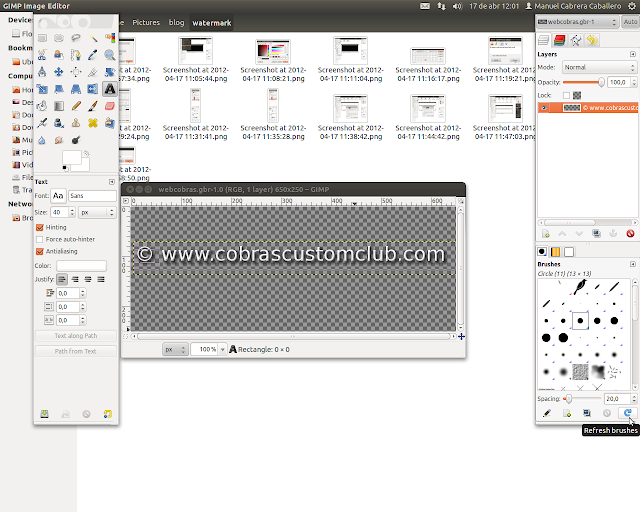Screen dimensions: 640x512
Task: Select the Ink tool
Action: [59, 123]
